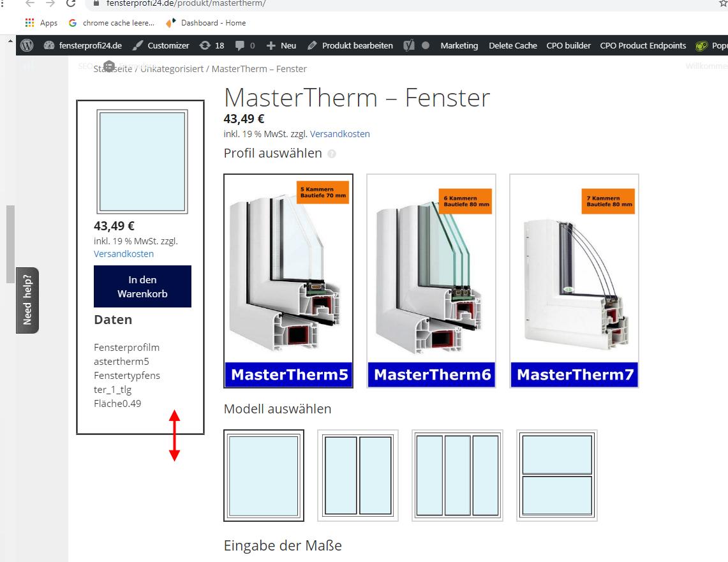The width and height of the screenshot is (728, 562).
Task: Click the address bar URL
Action: pyautogui.click(x=186, y=3)
